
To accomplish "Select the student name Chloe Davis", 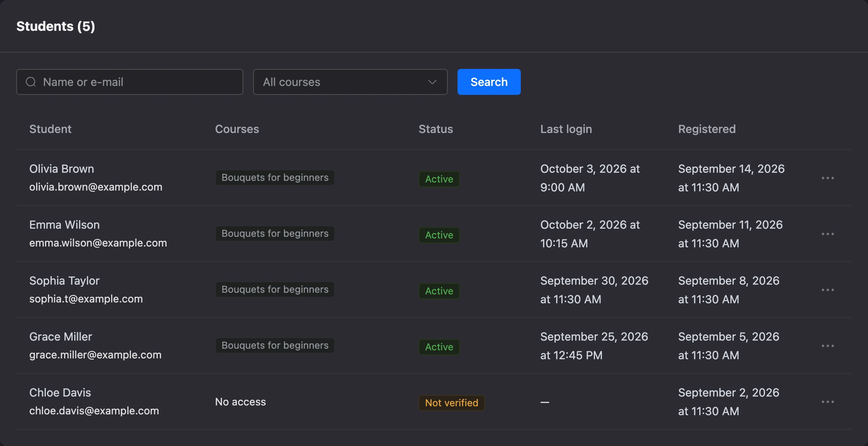I will click(x=60, y=392).
